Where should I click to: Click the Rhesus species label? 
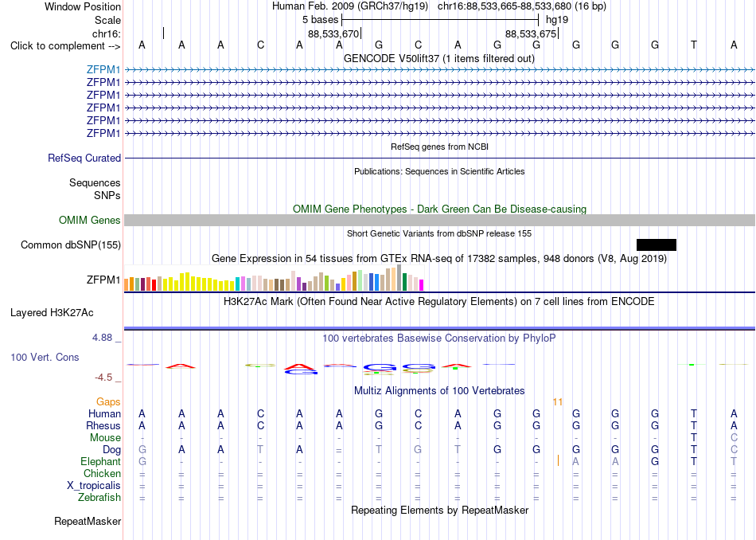103,425
